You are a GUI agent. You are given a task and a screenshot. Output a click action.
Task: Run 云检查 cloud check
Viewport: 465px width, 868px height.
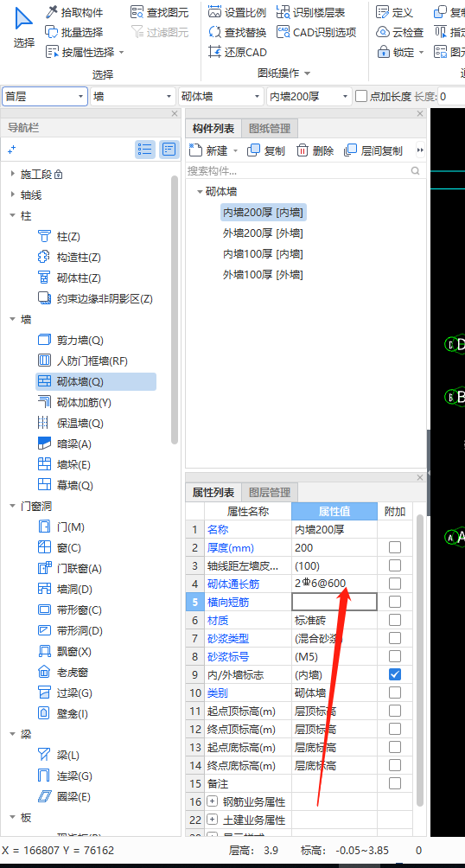tap(400, 32)
